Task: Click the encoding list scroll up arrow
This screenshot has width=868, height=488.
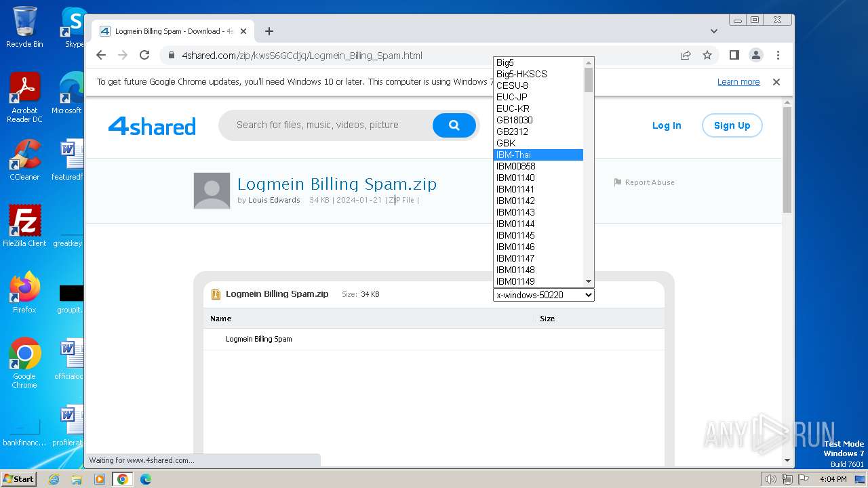Action: 589,62
